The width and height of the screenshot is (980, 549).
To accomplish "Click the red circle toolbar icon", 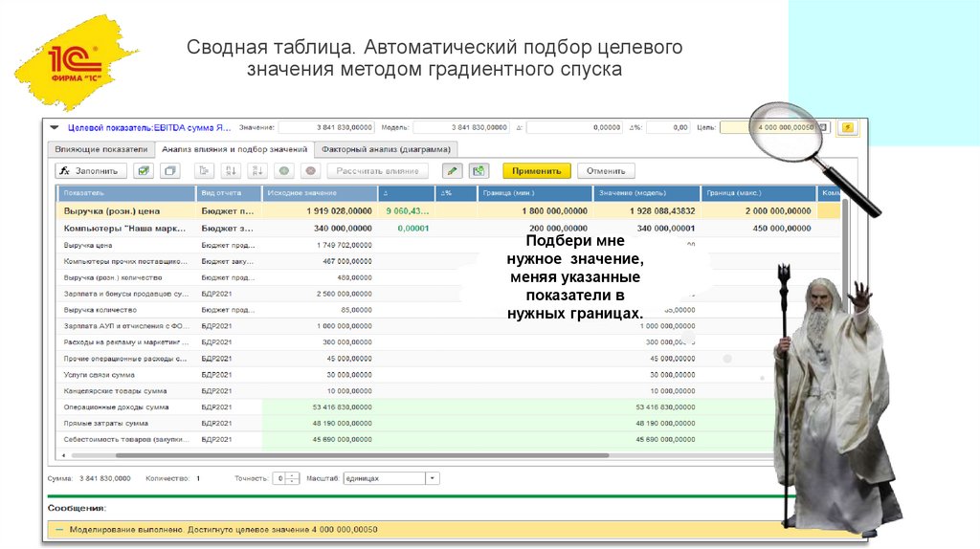I will [x=310, y=171].
